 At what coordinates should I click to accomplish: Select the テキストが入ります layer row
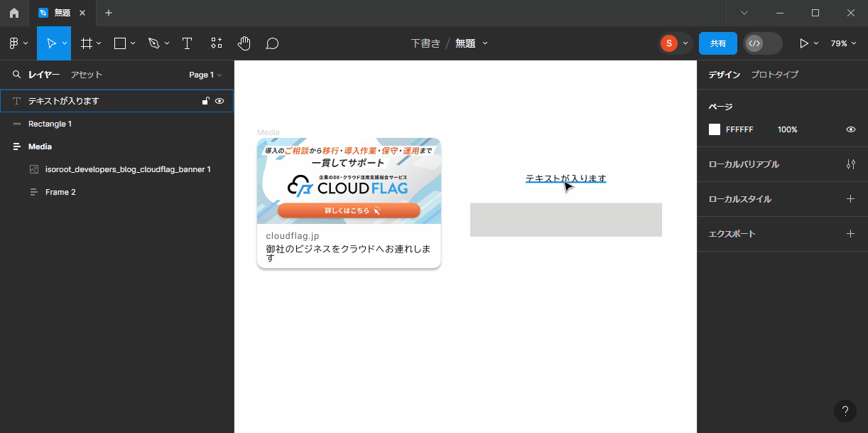click(x=116, y=101)
